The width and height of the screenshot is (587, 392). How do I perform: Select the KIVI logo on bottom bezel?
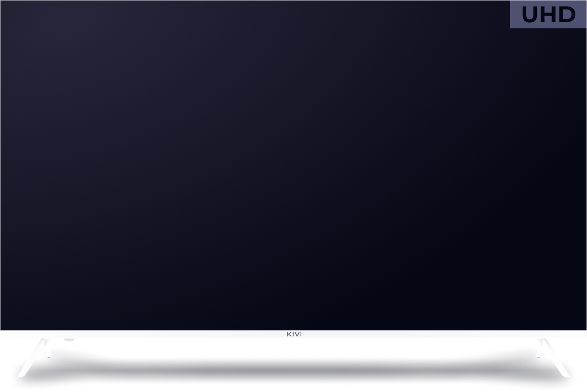tap(294, 334)
